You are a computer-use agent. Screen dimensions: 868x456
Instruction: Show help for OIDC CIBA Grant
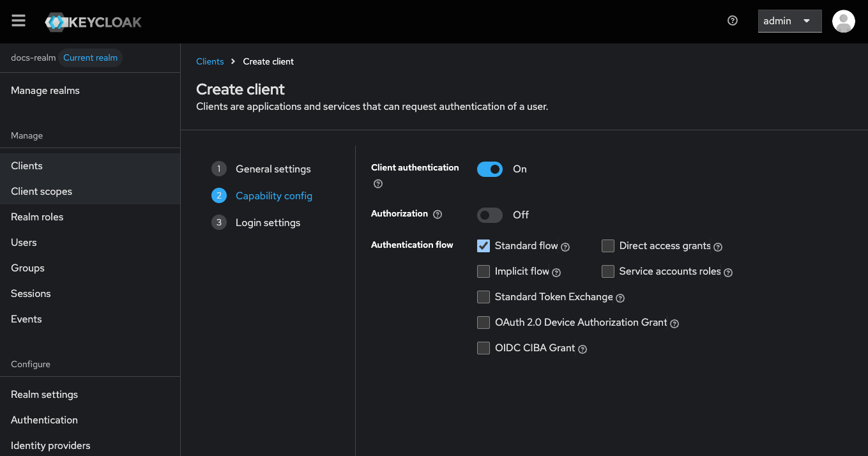coord(582,349)
